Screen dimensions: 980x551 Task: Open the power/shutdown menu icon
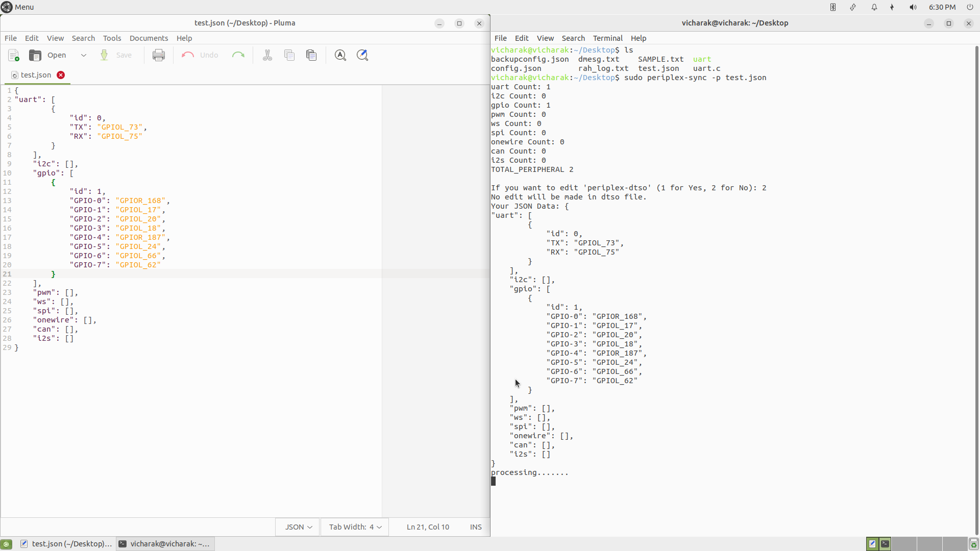coord(970,7)
